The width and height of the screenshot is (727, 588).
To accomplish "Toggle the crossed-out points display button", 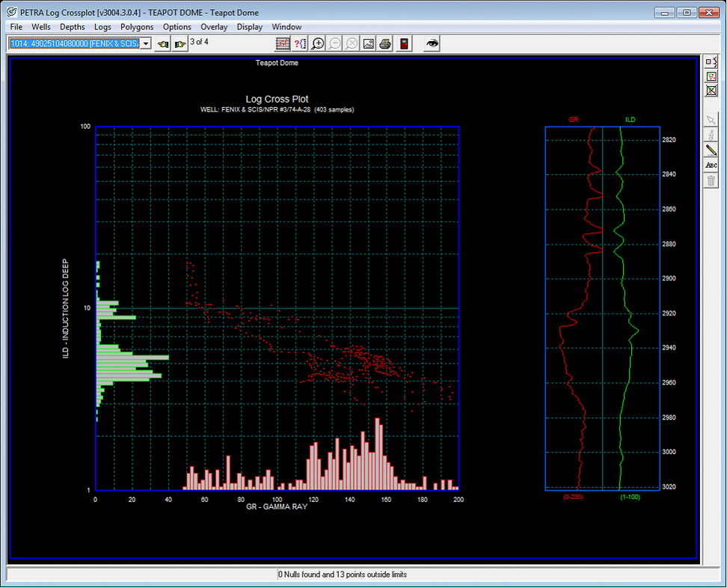I will [711, 91].
